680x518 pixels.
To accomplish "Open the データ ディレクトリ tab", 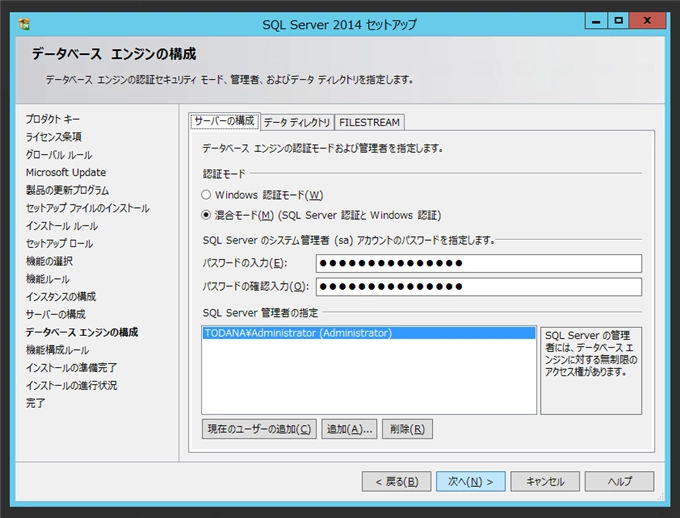I will coord(297,122).
